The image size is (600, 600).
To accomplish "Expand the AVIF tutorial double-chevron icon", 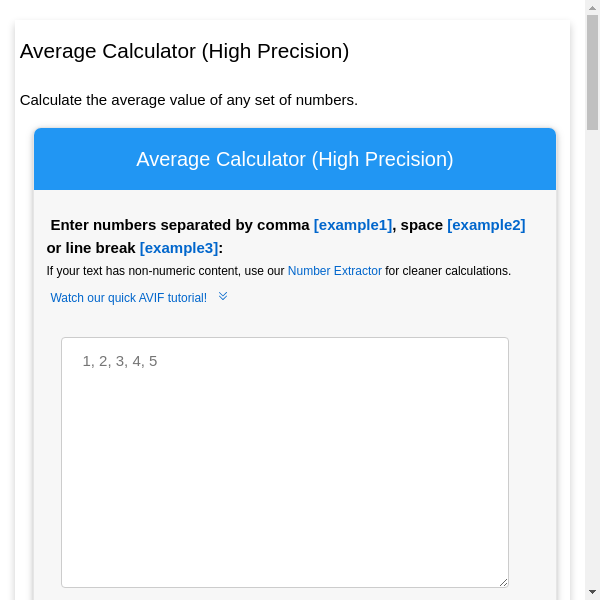I will [223, 296].
